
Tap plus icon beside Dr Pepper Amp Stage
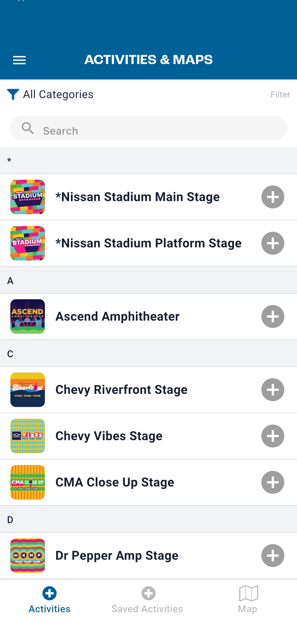pos(273,556)
